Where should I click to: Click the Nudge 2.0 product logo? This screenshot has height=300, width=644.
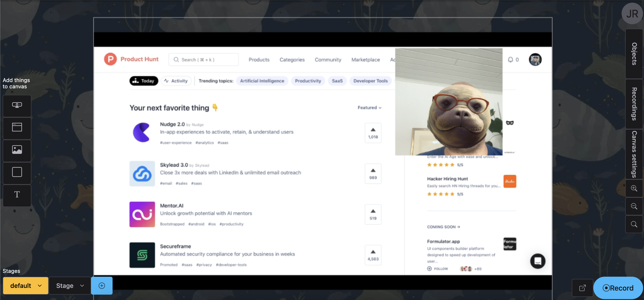coord(142,133)
